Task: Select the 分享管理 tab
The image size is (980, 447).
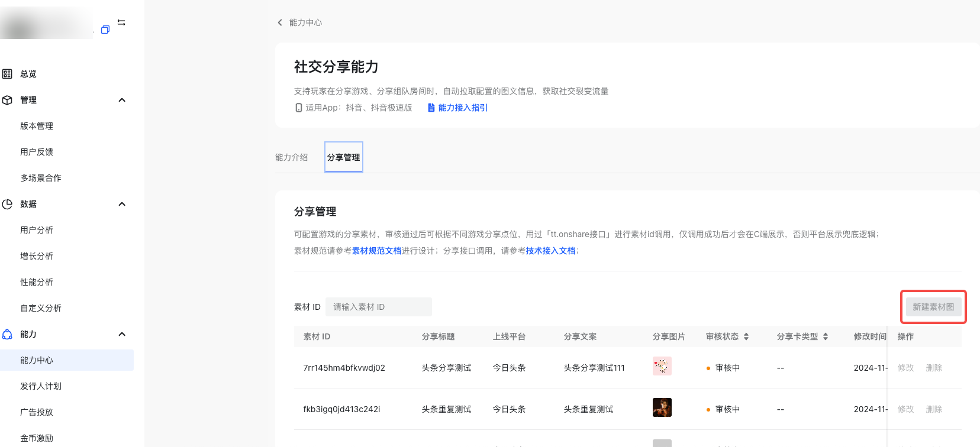Action: click(343, 157)
